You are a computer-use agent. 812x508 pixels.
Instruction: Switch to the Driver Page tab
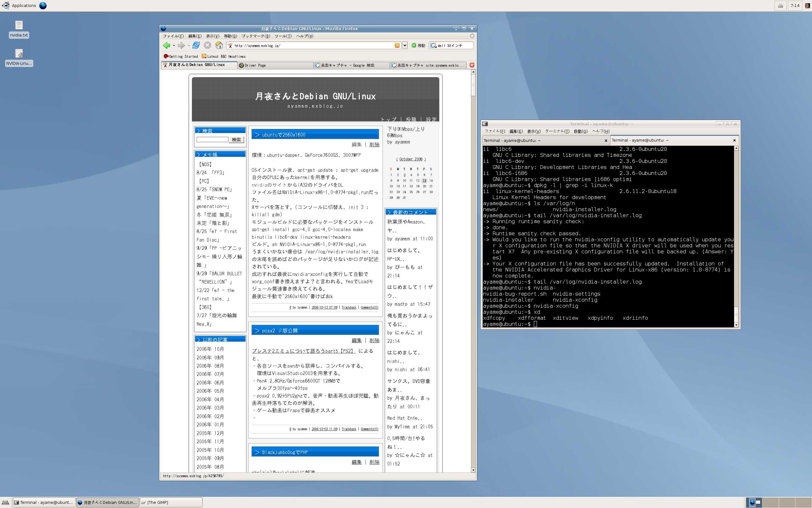pyautogui.click(x=275, y=65)
